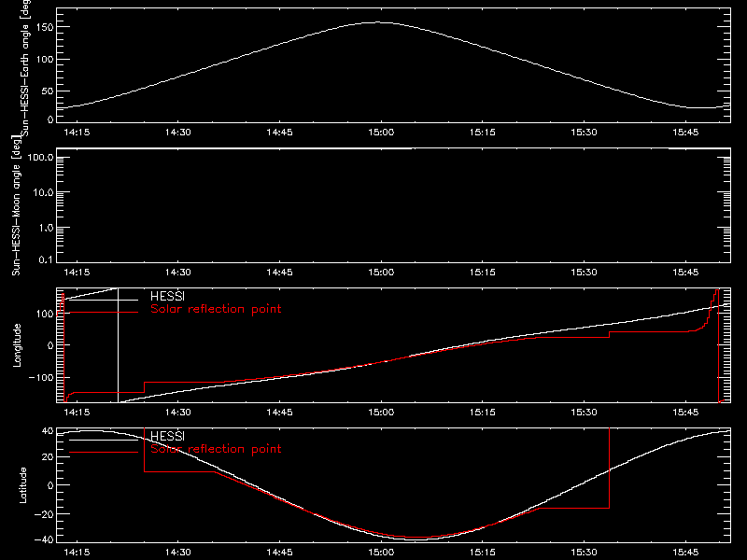Click the white vertical wrap line in Longitude plot

pos(119,345)
